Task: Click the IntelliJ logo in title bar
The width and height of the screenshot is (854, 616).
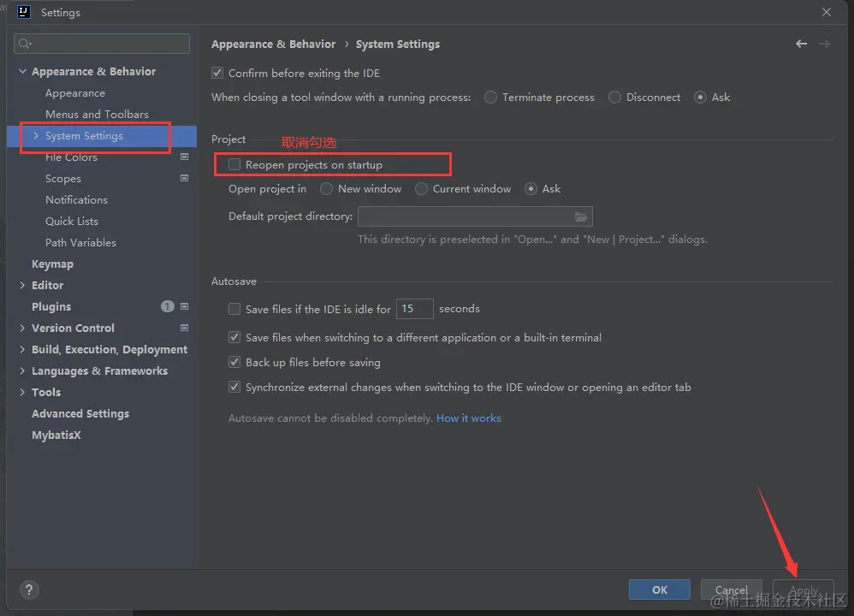Action: [23, 12]
